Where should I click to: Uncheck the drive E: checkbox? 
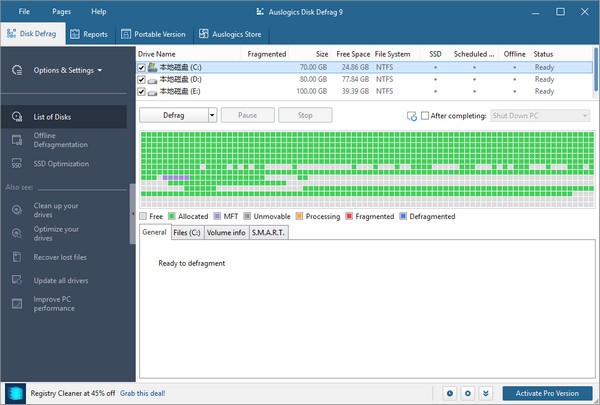pyautogui.click(x=142, y=91)
